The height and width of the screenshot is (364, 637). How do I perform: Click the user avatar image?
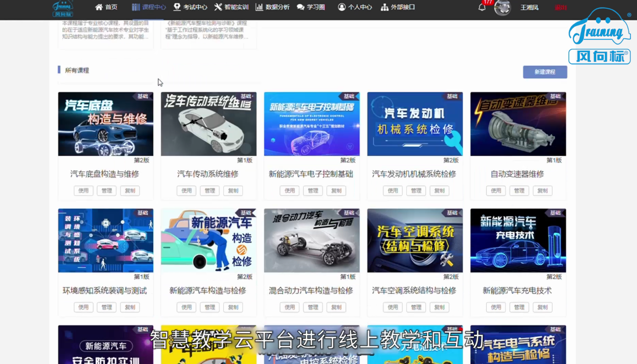pos(502,8)
